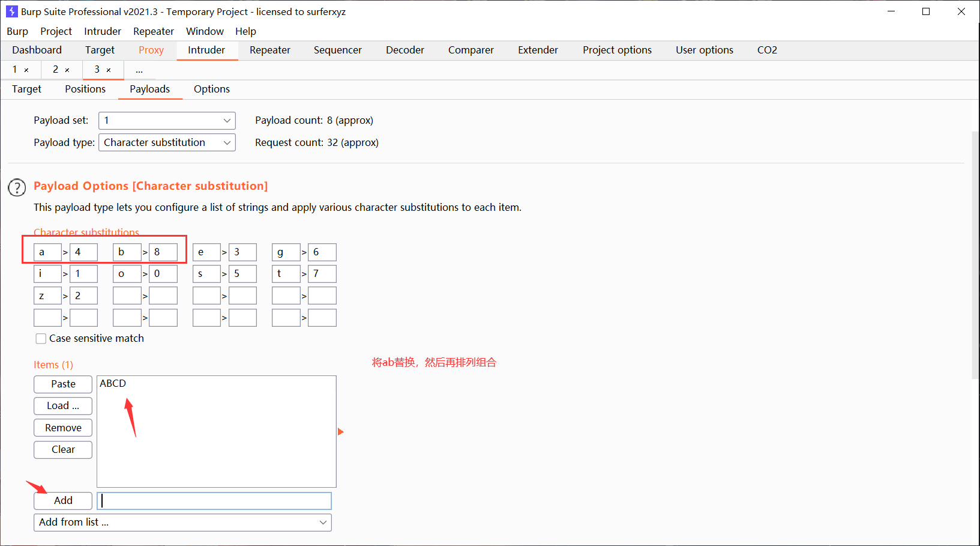Open the Project options tab
The height and width of the screenshot is (546, 980).
click(617, 50)
